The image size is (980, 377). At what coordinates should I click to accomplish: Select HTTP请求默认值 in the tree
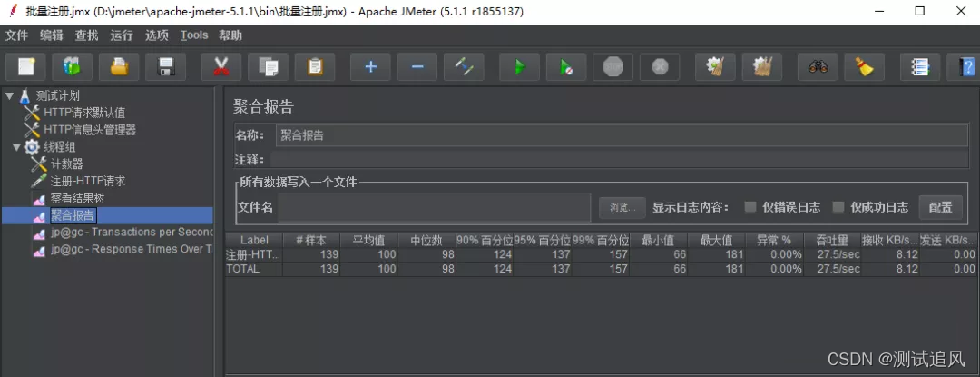(x=84, y=114)
